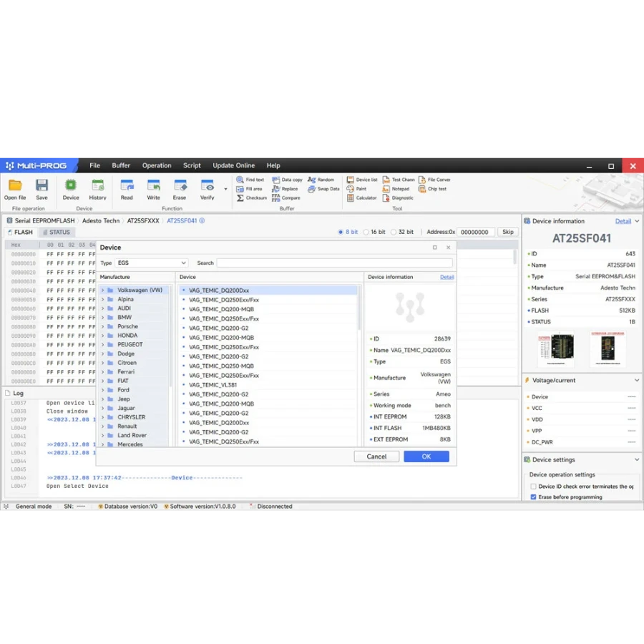Open the History icon in toolbar
The width and height of the screenshot is (644, 644).
click(x=97, y=186)
